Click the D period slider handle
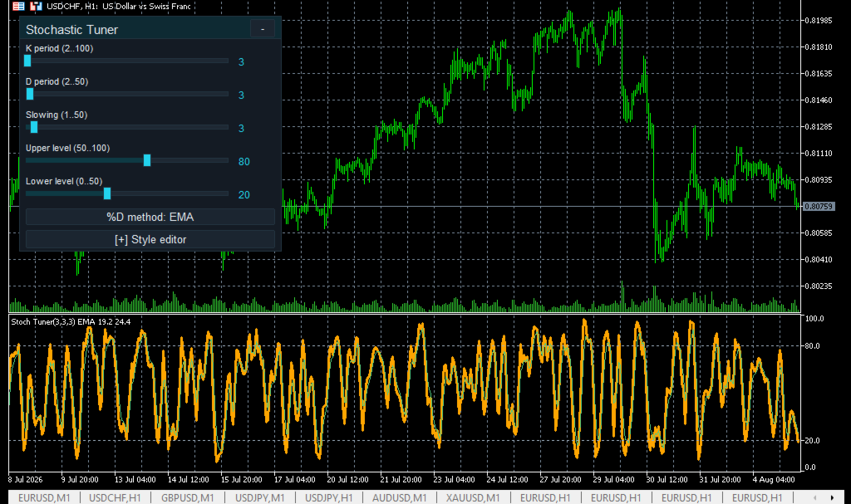851x504 pixels. [30, 94]
